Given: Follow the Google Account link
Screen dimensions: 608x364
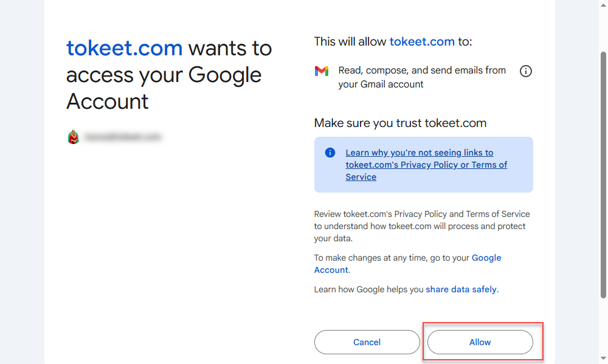Looking at the screenshot, I should [486, 258].
